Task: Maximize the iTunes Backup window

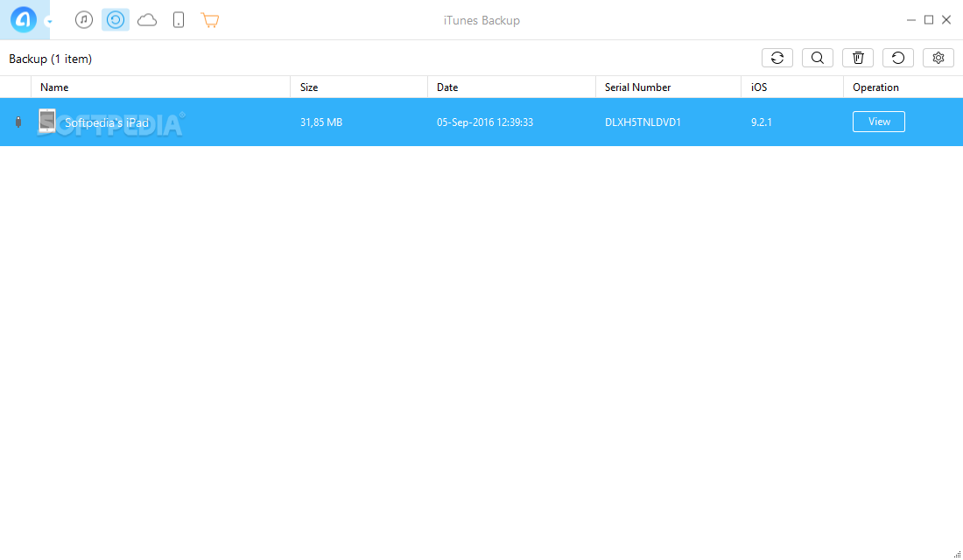Action: (x=929, y=20)
